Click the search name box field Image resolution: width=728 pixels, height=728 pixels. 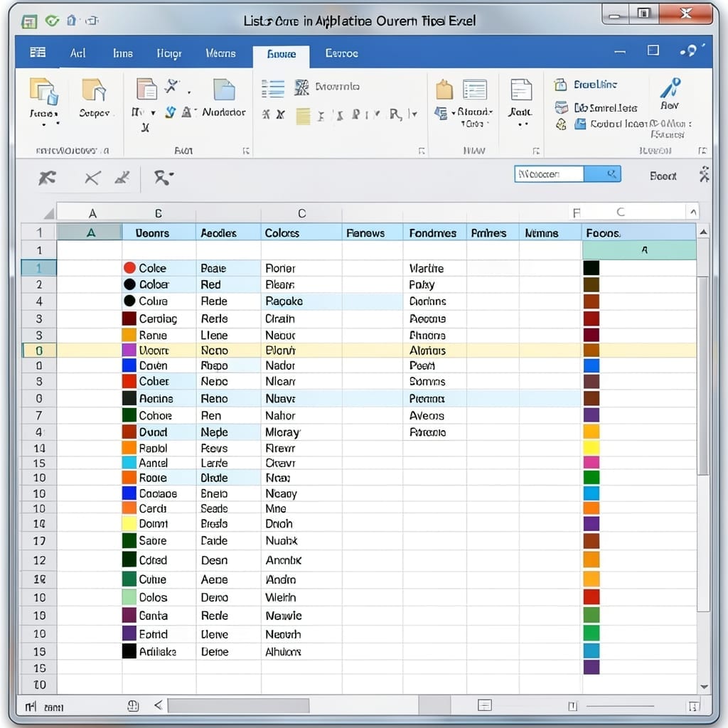(x=549, y=174)
